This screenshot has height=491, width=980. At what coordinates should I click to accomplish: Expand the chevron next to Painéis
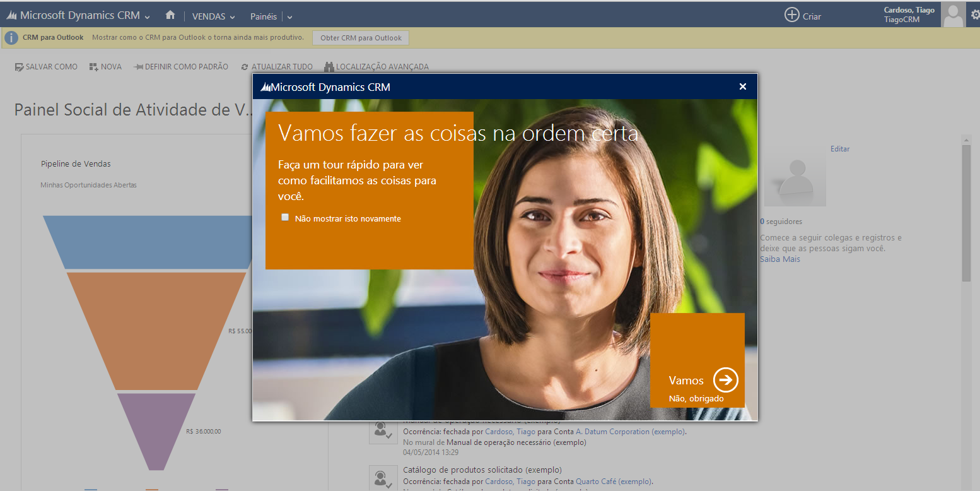tap(289, 17)
